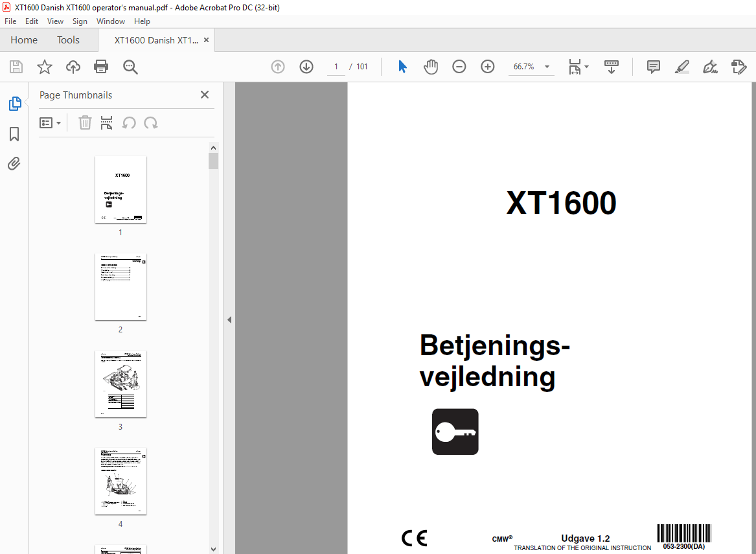
Task: Upload the file using cloud arrow icon
Action: pyautogui.click(x=73, y=67)
